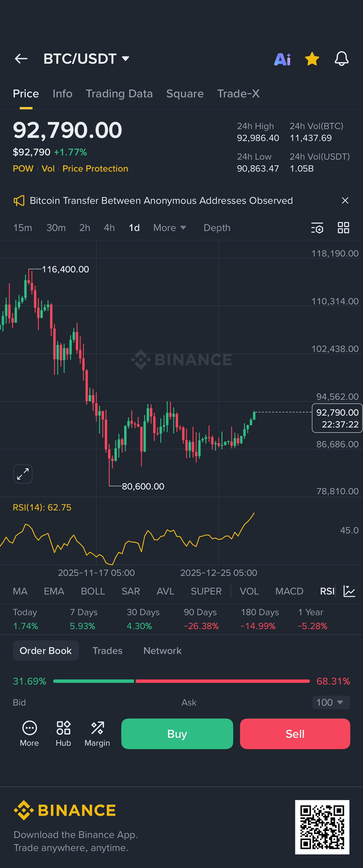Image resolution: width=363 pixels, height=868 pixels.
Task: Open the 100 depth dropdown
Action: point(331,702)
